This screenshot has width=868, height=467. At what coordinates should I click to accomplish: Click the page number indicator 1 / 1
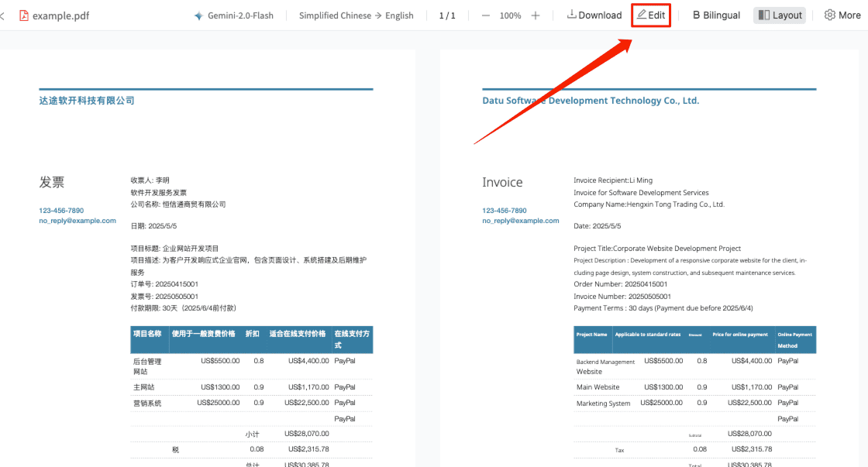pyautogui.click(x=447, y=15)
